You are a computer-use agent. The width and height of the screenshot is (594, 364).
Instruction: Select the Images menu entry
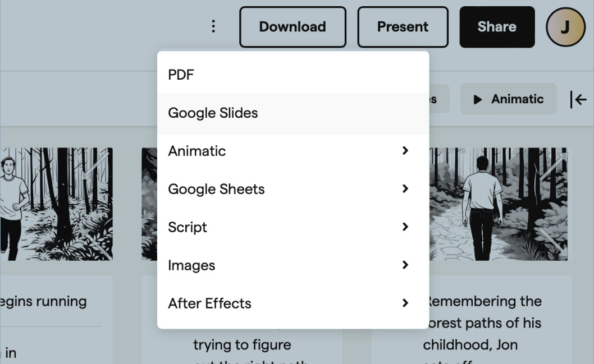coord(191,265)
